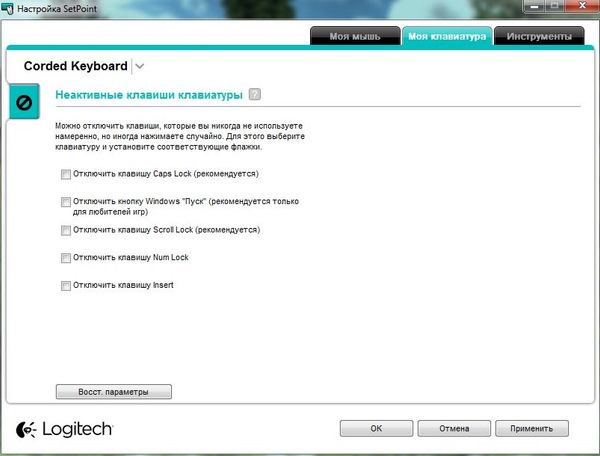Expand the Corded Keyboard device dropdown
Viewport: 600px width, 456px height.
pyautogui.click(x=140, y=66)
